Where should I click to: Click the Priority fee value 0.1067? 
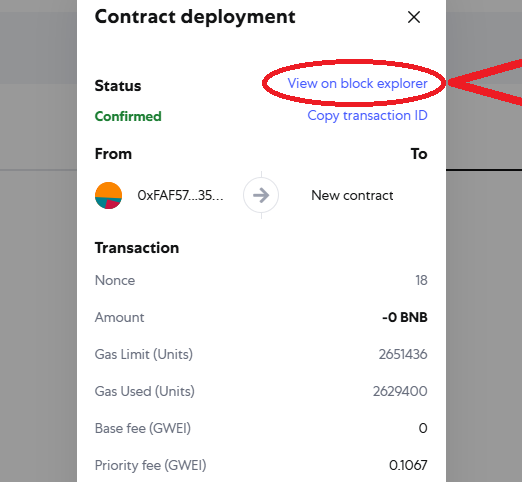tap(408, 465)
